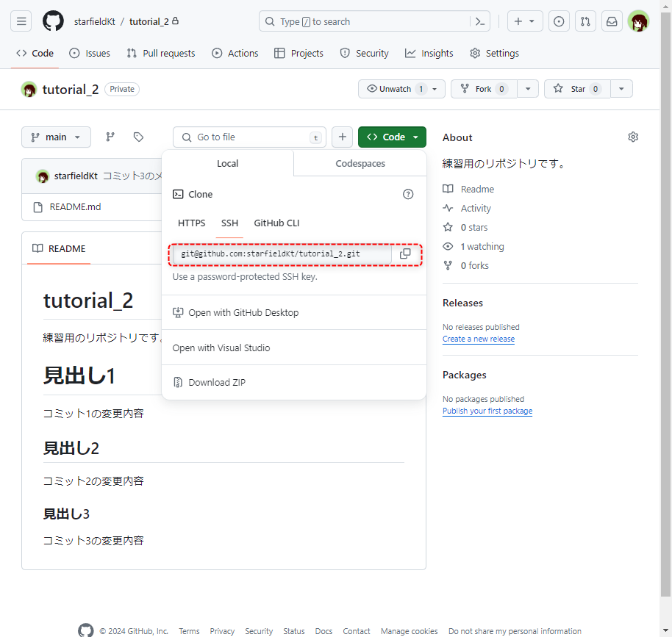Copy the SSH clone URL to clipboard
The height and width of the screenshot is (637, 672).
coord(405,253)
